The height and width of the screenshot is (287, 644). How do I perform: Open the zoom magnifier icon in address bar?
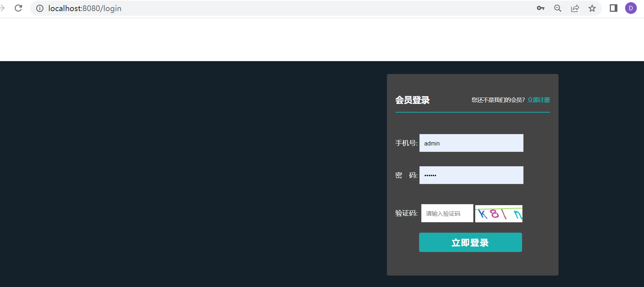tap(557, 8)
